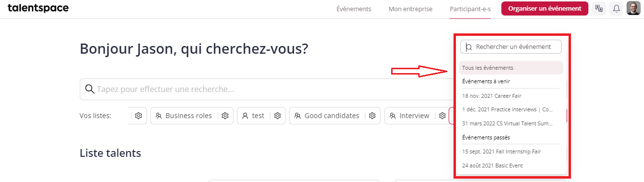Open settings gear for Business roles list
The image size is (644, 182).
[225, 116]
